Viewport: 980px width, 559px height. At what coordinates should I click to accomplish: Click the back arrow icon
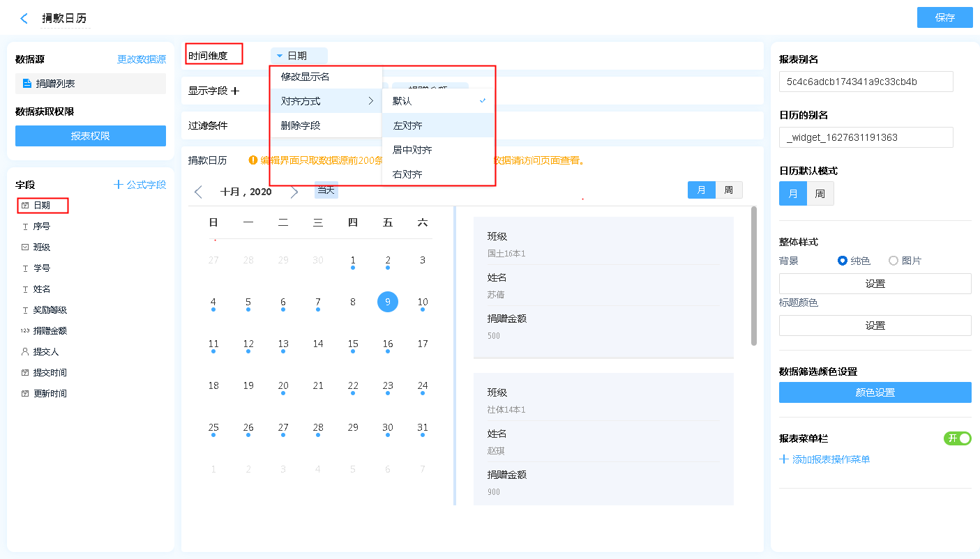click(24, 19)
